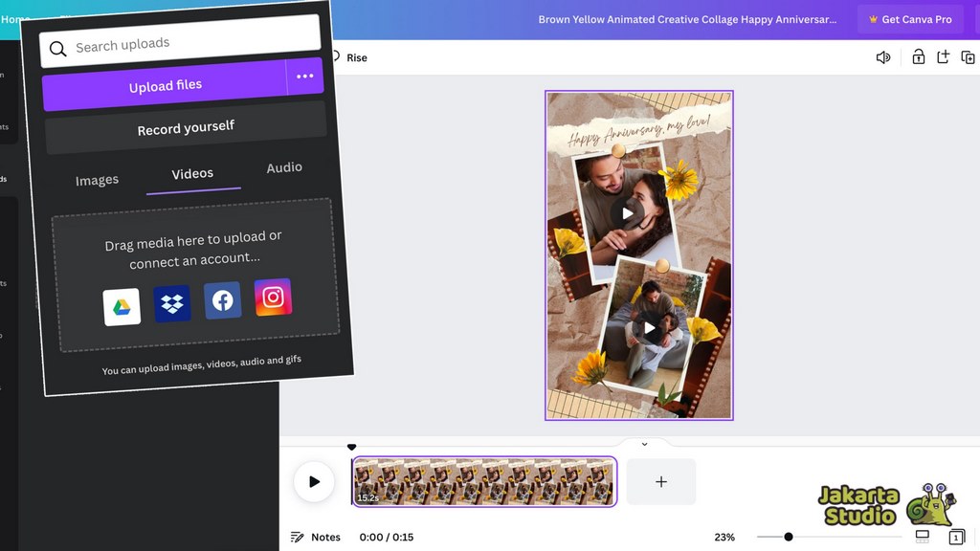Connect Facebook account icon
The width and height of the screenshot is (980, 551).
click(x=222, y=300)
